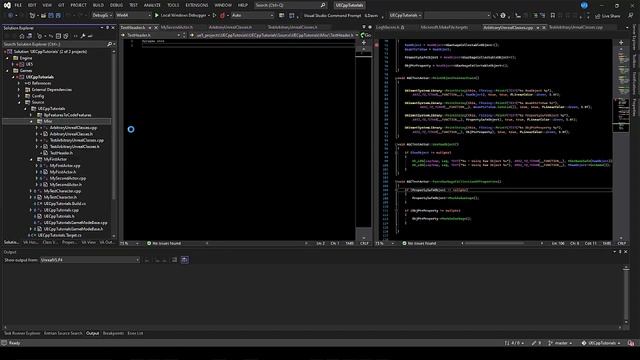The width and height of the screenshot is (640, 360).
Task: Collapse the Games folder in Solution Explorer
Action: point(7,71)
